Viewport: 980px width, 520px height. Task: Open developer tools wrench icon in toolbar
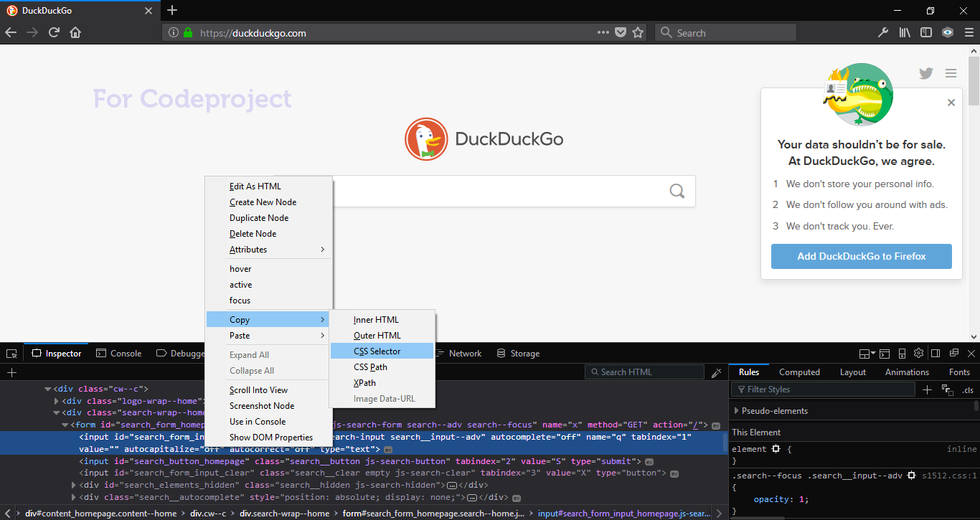pos(883,32)
